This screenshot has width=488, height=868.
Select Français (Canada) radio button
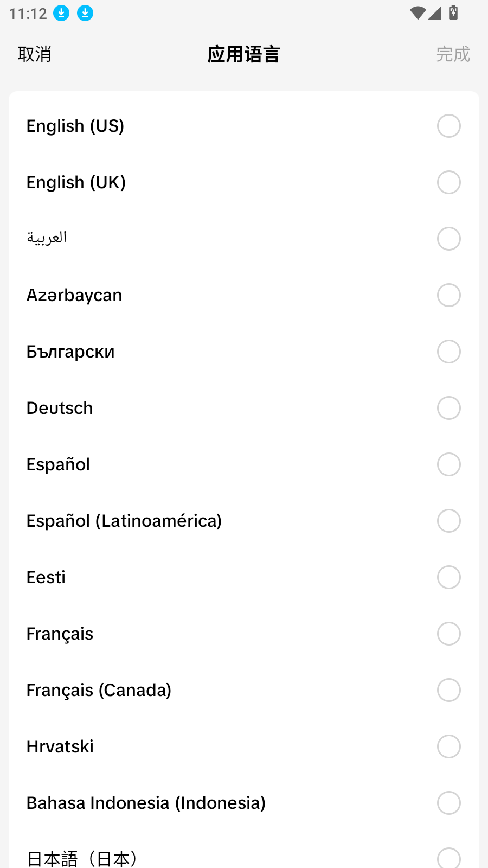coord(449,690)
